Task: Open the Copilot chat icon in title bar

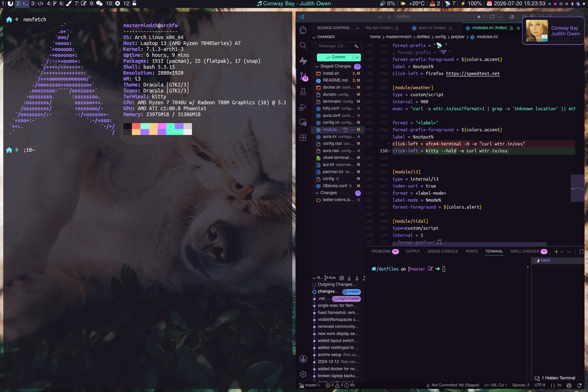Action: (x=492, y=17)
